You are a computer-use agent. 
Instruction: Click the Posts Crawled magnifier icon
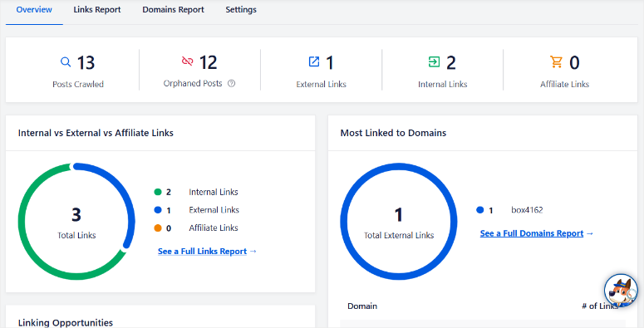pyautogui.click(x=66, y=62)
